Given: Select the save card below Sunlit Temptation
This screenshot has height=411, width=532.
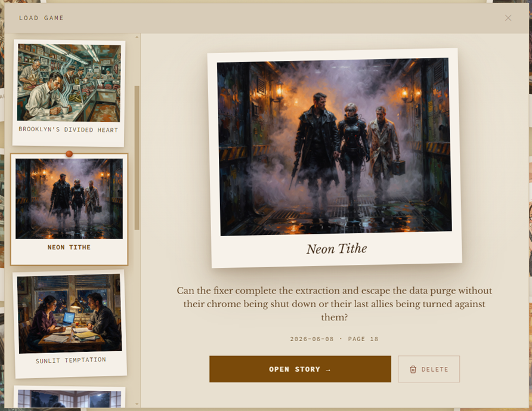Looking at the screenshot, I should [x=70, y=397].
